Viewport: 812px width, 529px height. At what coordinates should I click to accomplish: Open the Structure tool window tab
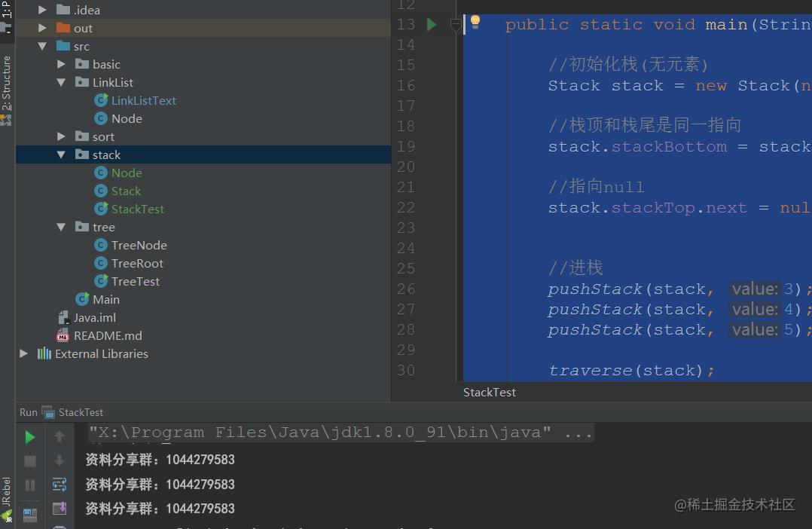click(6, 83)
